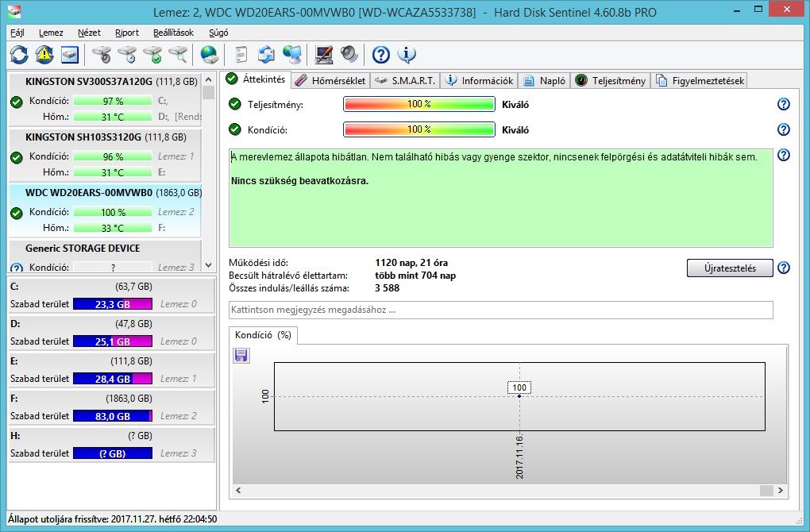Open the report document toolbar icon

tap(241, 54)
